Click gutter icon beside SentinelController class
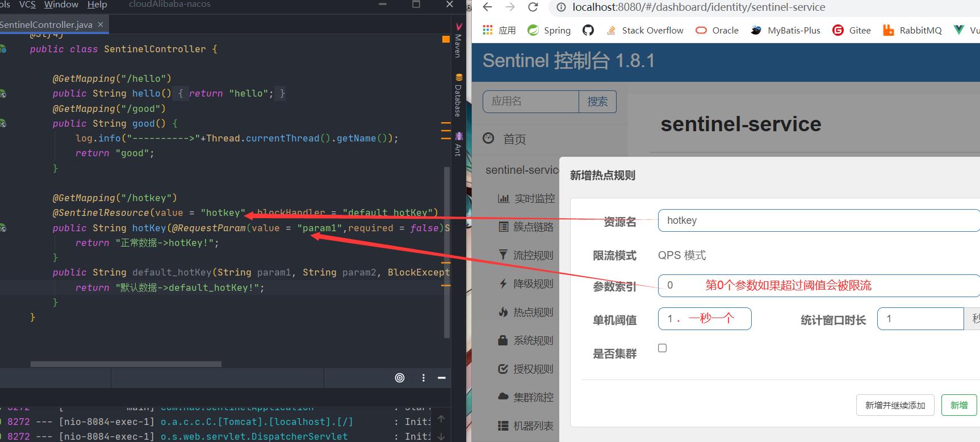980x442 pixels. pos(3,49)
